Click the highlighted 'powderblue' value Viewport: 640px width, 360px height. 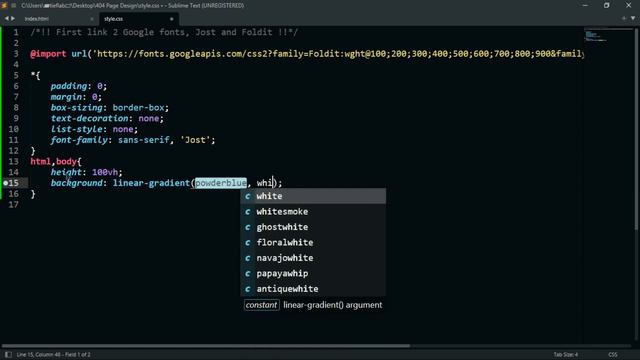tap(221, 183)
